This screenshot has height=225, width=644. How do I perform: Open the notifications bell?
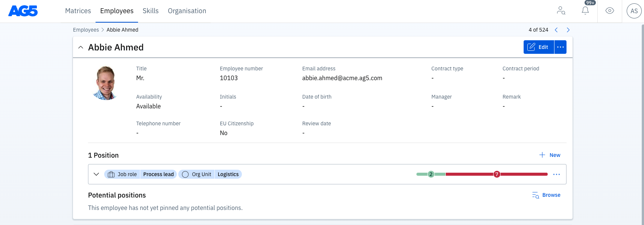point(585,11)
